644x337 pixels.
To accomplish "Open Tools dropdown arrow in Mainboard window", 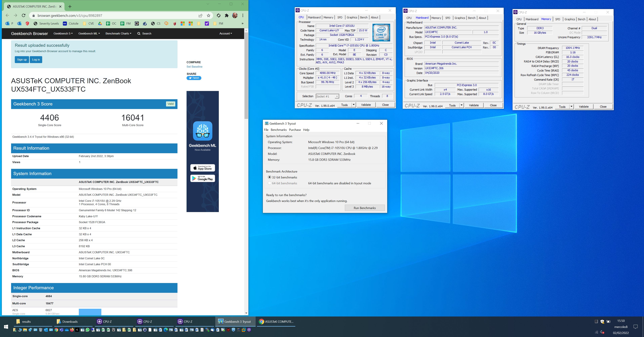I will 461,105.
